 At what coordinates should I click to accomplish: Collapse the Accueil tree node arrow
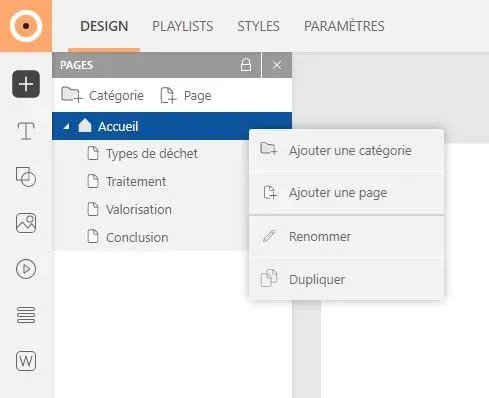(67, 127)
